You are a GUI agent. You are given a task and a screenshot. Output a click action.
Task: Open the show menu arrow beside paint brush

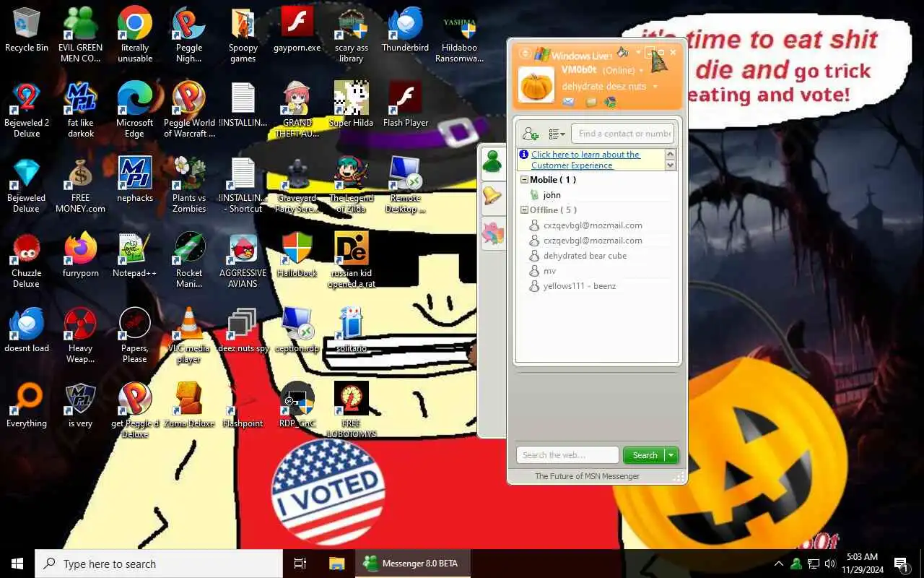coord(638,53)
